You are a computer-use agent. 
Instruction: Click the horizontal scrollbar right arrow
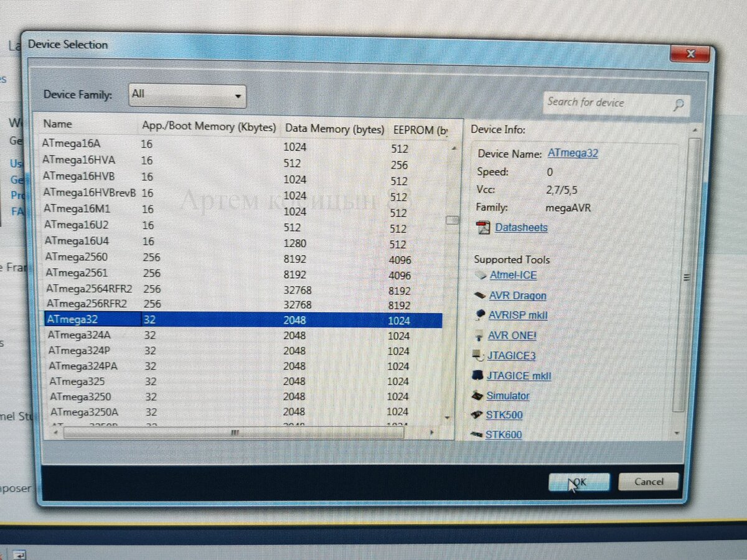coord(433,432)
